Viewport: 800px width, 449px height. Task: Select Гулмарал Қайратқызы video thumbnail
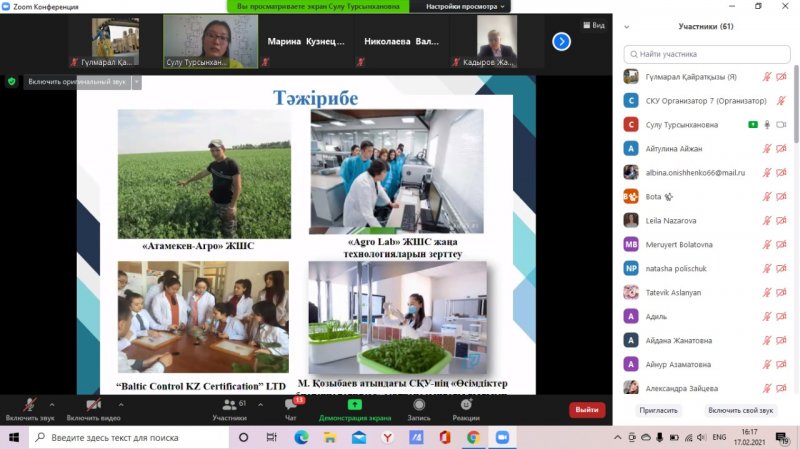(x=115, y=41)
